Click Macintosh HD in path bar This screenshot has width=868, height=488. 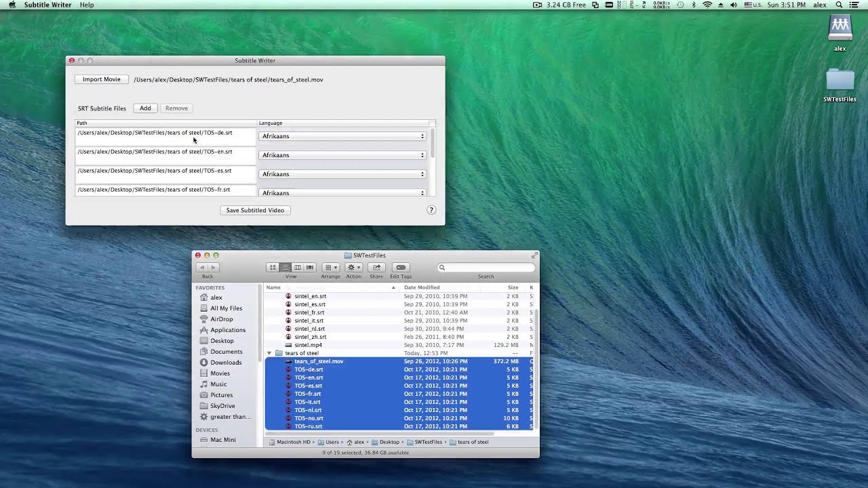290,442
